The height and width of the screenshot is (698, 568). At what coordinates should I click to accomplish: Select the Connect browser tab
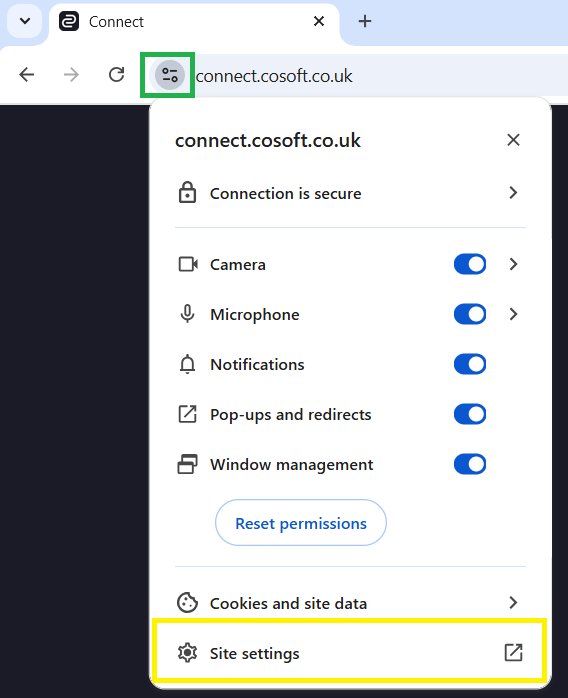(x=192, y=23)
